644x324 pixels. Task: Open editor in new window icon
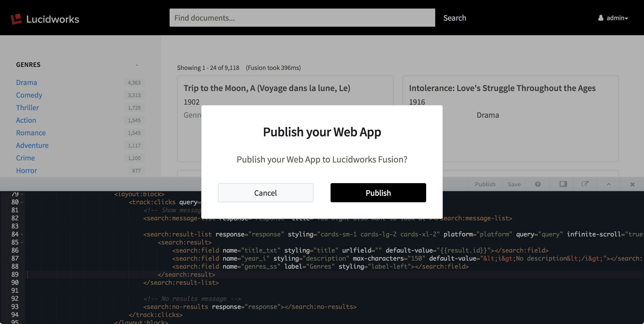pos(585,184)
